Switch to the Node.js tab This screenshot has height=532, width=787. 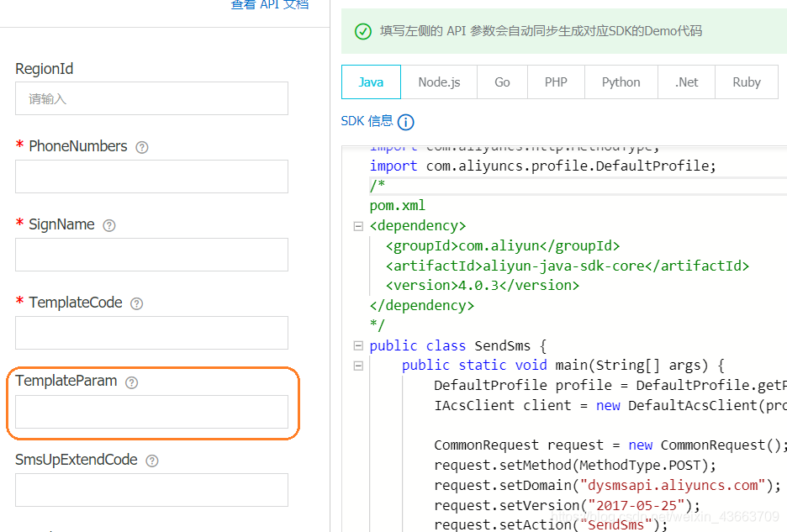(439, 82)
